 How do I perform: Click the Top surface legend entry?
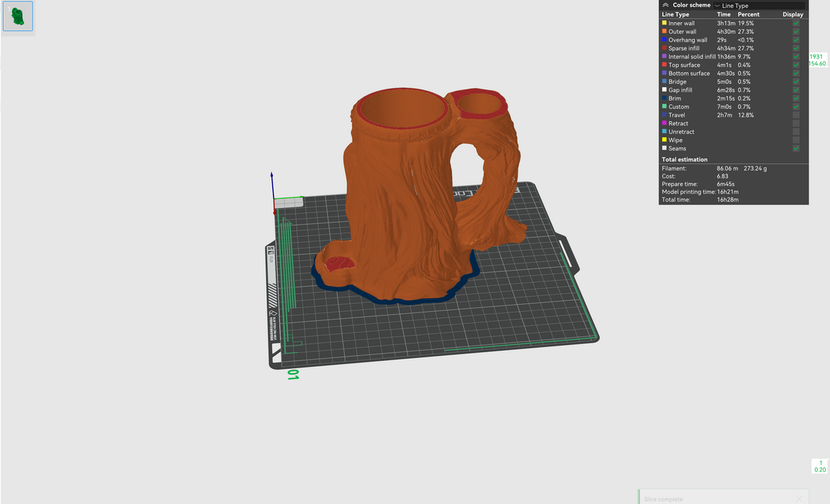(x=684, y=65)
